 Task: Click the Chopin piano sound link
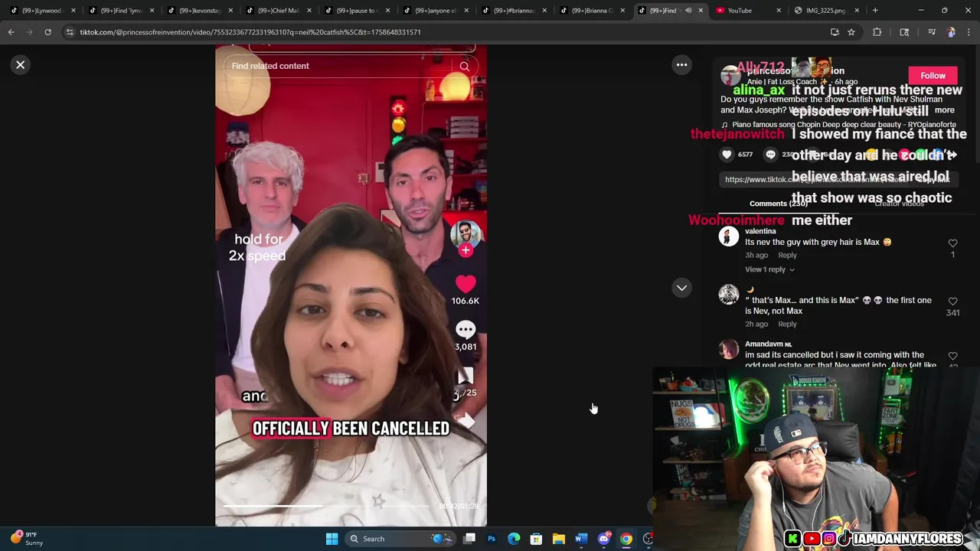click(838, 125)
